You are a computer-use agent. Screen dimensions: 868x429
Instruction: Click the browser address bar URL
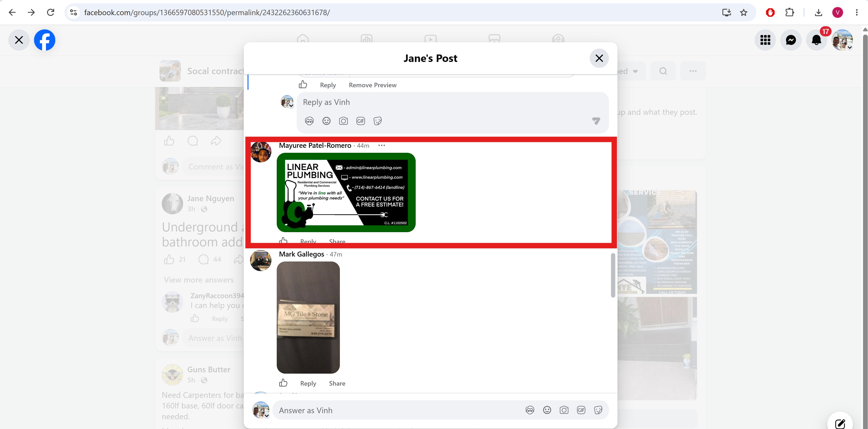pyautogui.click(x=207, y=12)
